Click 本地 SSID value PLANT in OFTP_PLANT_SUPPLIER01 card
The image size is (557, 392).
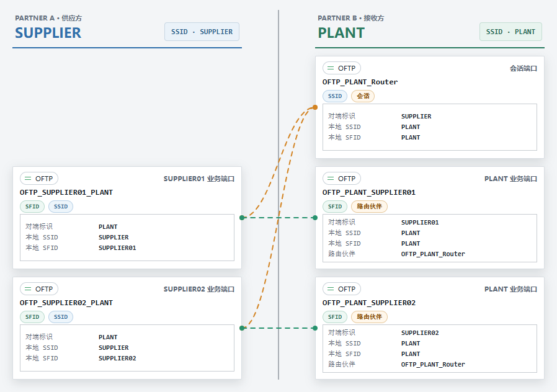tap(411, 233)
